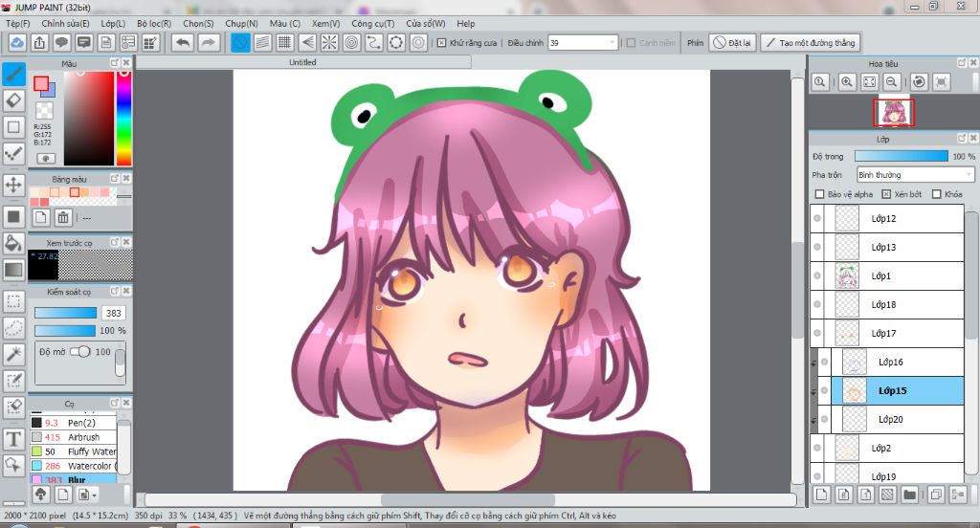The image size is (980, 528).
Task: Toggle the Độ mờ switch
Action: (80, 352)
